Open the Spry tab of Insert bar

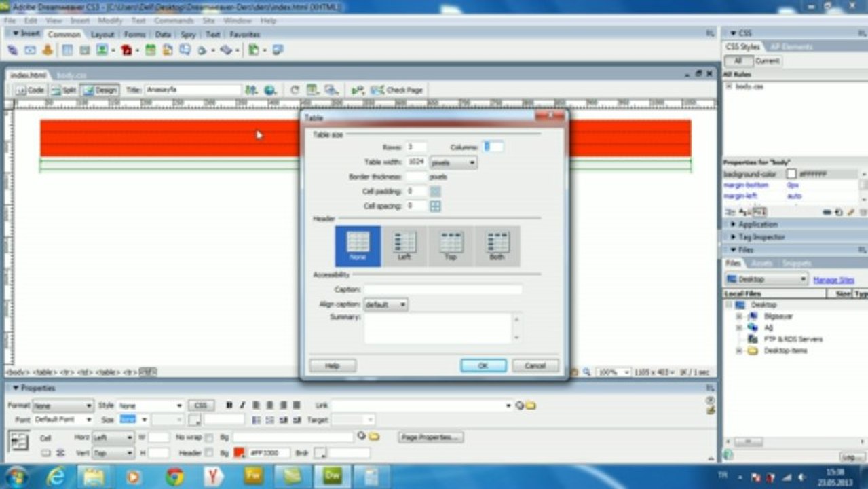click(188, 34)
